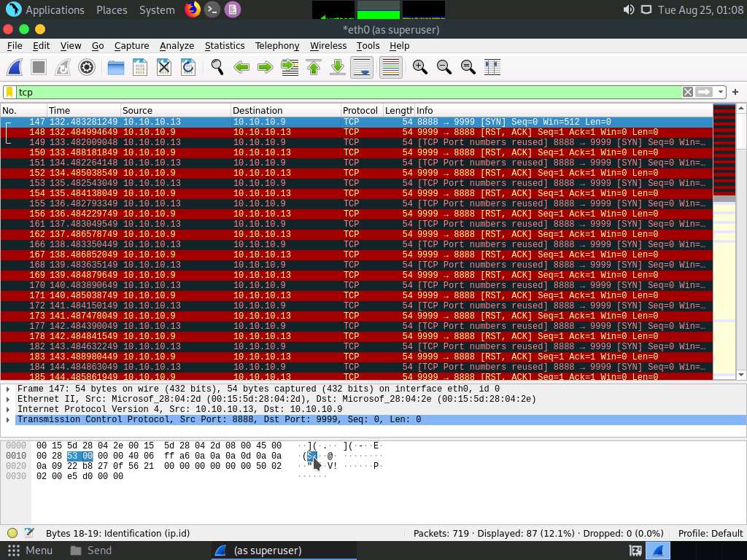Click the tcp display filter field
The image size is (747, 560).
pos(348,92)
